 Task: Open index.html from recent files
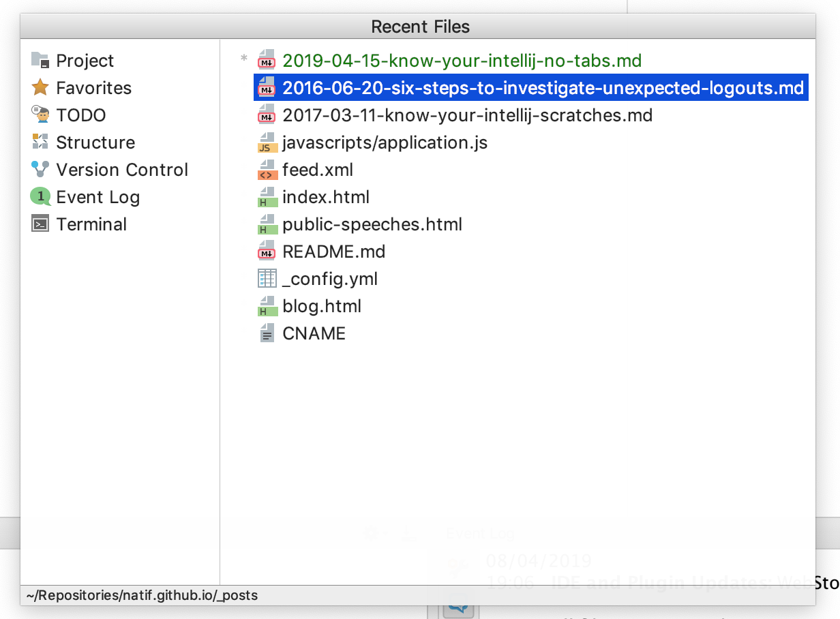(x=326, y=197)
